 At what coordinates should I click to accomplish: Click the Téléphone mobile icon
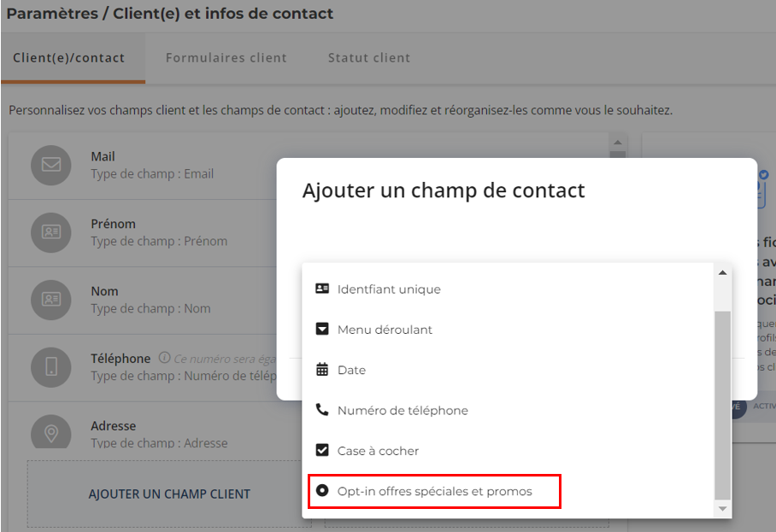[x=51, y=367]
